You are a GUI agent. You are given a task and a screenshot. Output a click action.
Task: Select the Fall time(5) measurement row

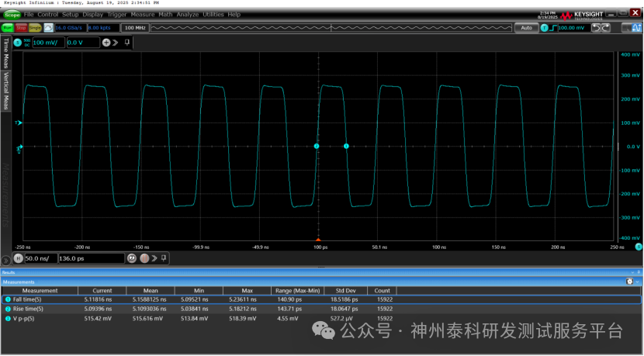click(x=321, y=299)
